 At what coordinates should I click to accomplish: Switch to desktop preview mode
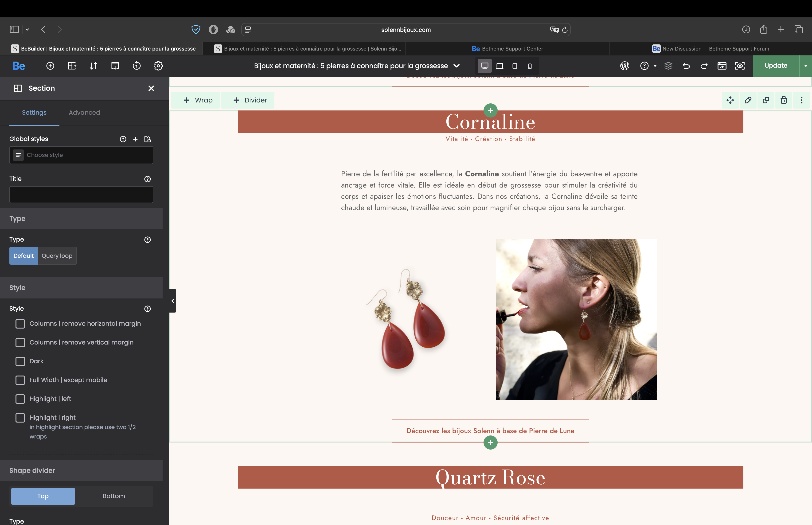pos(484,66)
